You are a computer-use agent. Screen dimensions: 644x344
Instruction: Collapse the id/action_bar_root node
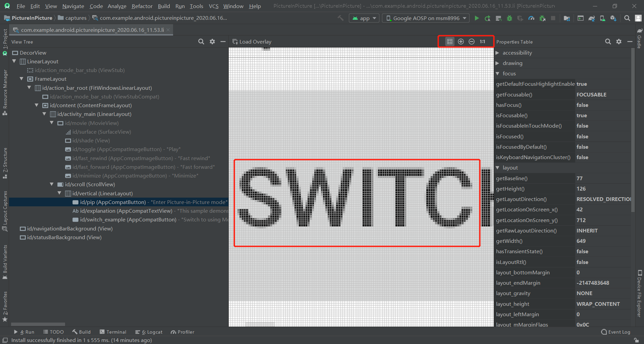(29, 88)
